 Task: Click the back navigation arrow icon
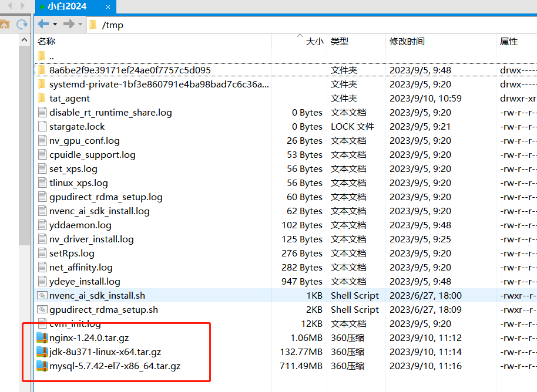coord(43,24)
